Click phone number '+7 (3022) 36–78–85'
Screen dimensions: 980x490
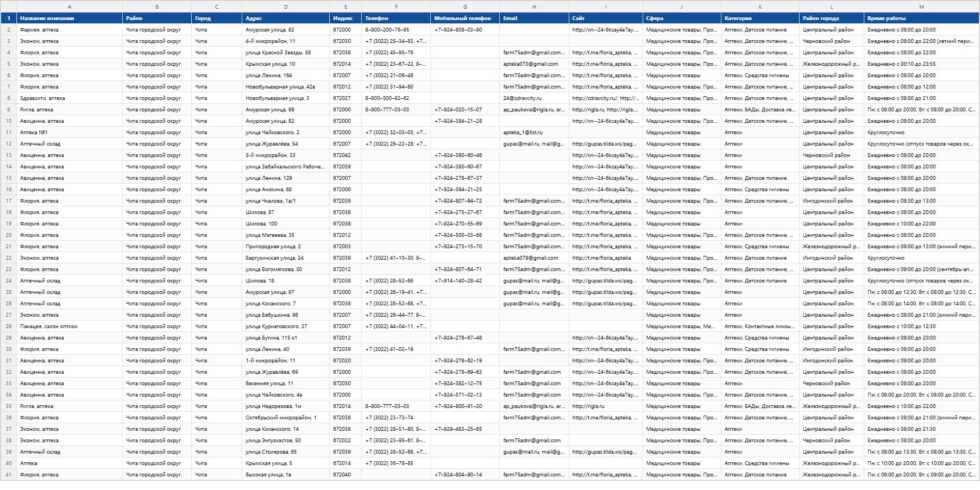[396, 463]
